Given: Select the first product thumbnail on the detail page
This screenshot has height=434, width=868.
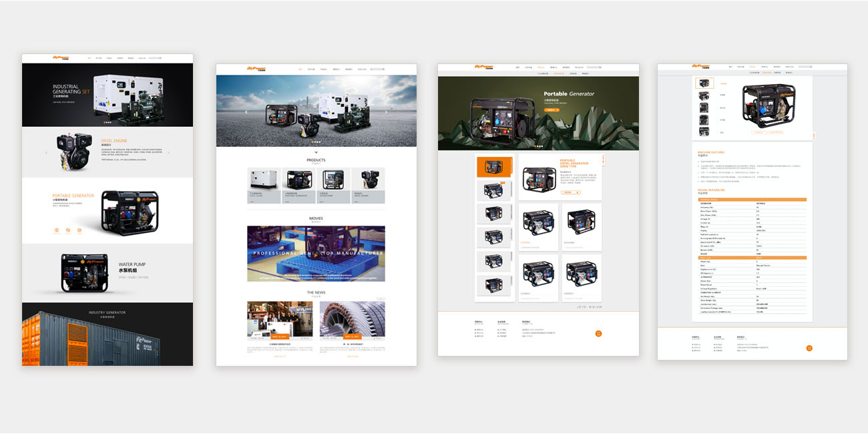Looking at the screenshot, I should pyautogui.click(x=704, y=83).
